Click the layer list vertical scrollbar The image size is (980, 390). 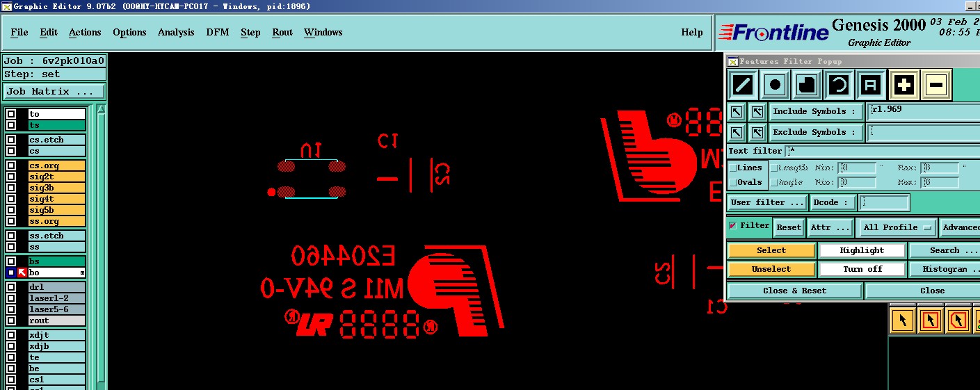coord(101,247)
